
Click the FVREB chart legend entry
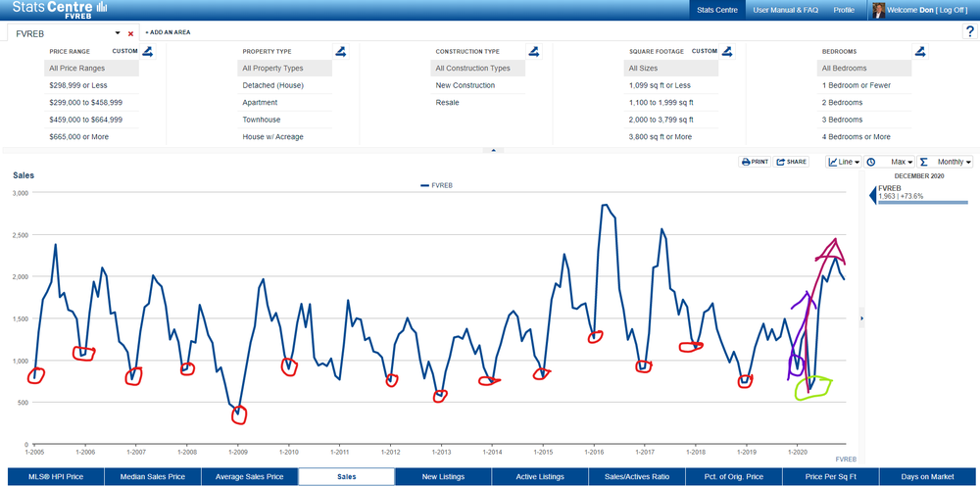pyautogui.click(x=436, y=185)
